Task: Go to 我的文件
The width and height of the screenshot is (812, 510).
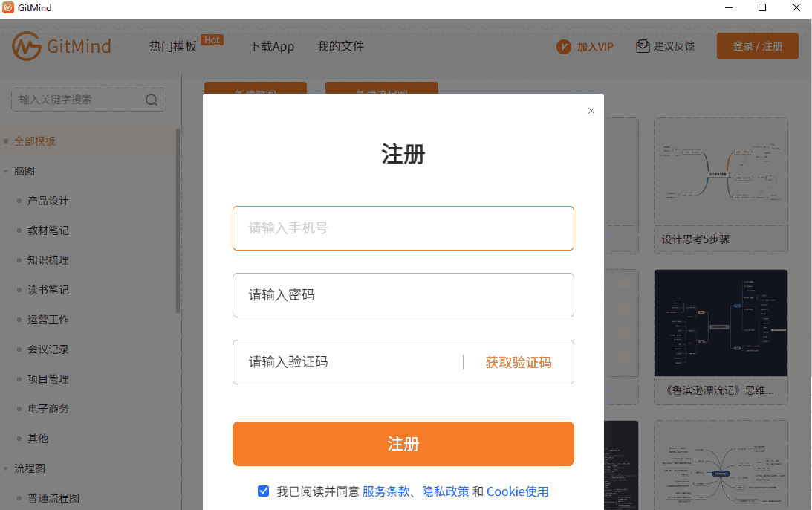Action: click(x=340, y=46)
